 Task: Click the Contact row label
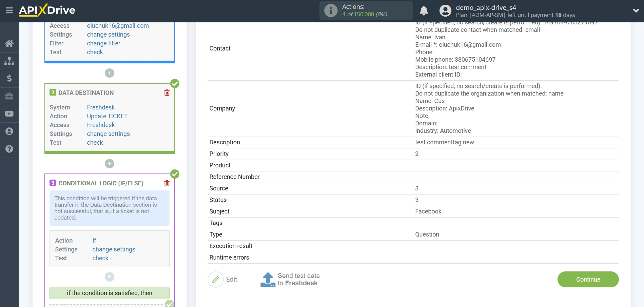[x=220, y=48]
